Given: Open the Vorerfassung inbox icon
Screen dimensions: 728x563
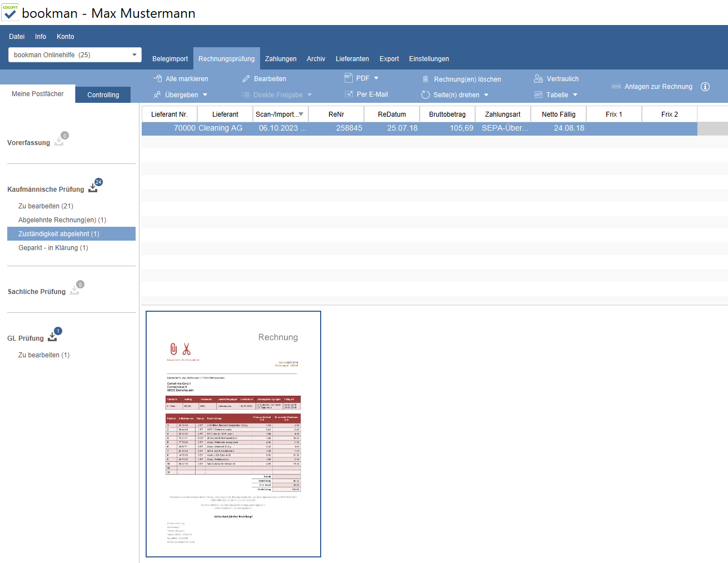Looking at the screenshot, I should click(x=59, y=141).
